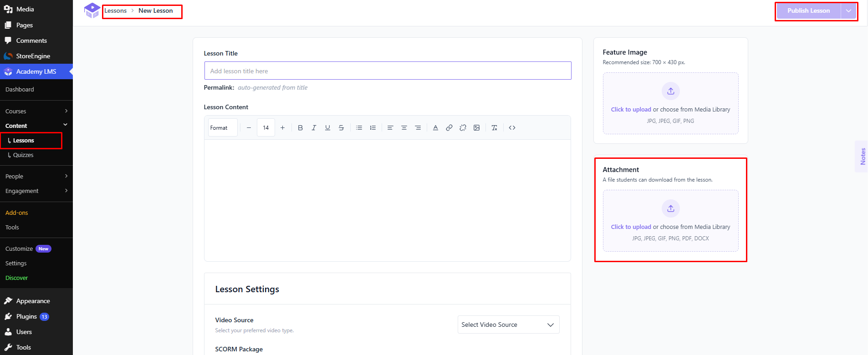
Task: Increase font size with plus button
Action: [282, 128]
